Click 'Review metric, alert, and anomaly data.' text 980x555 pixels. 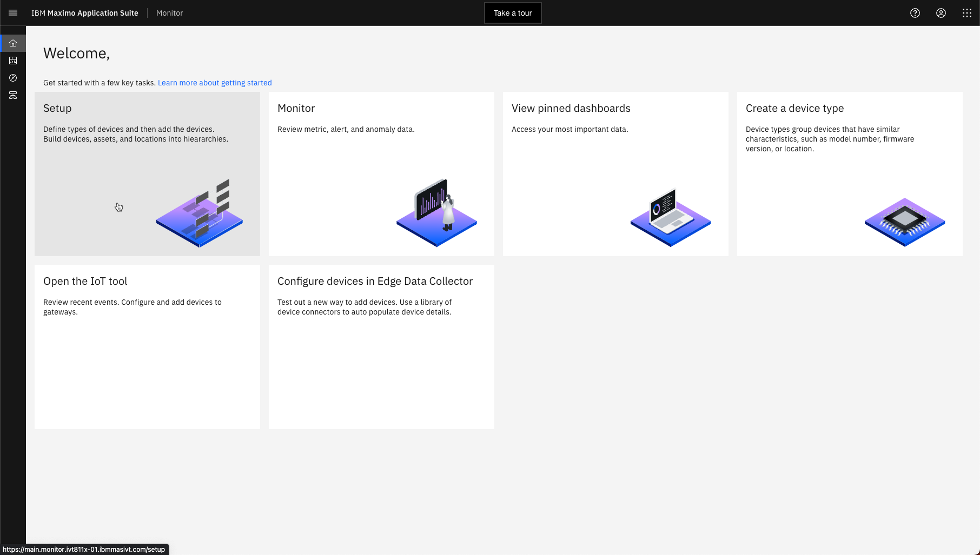click(346, 129)
